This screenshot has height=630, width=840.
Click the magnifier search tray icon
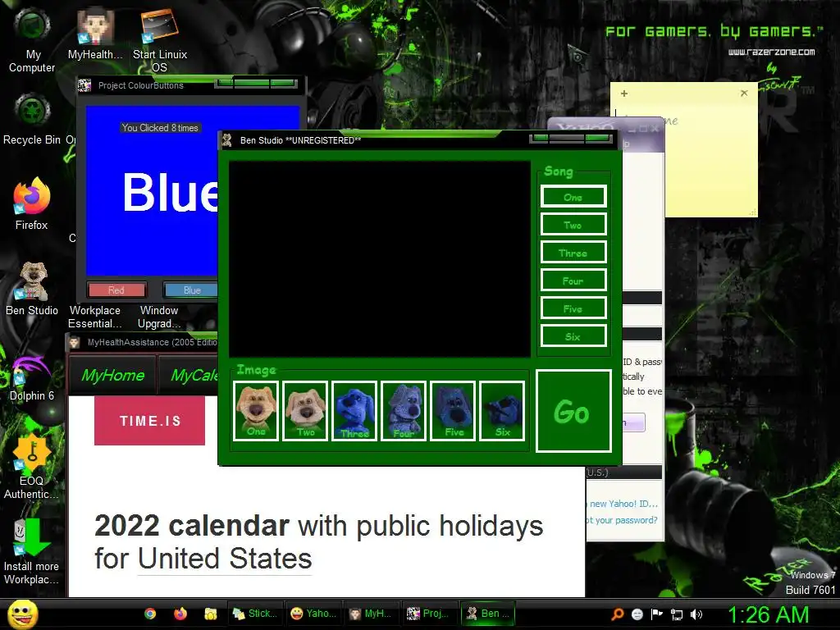tap(618, 614)
